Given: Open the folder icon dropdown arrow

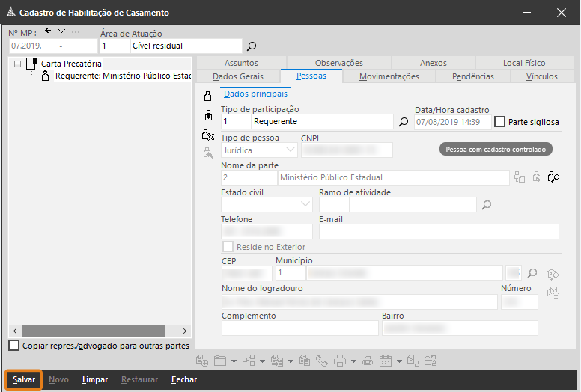Looking at the screenshot, I should tap(234, 361).
